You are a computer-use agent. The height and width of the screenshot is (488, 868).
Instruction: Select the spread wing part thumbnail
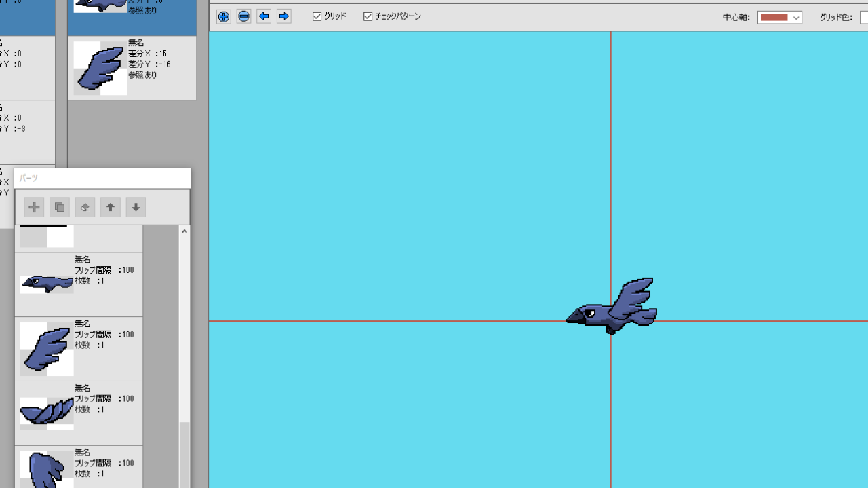point(46,413)
